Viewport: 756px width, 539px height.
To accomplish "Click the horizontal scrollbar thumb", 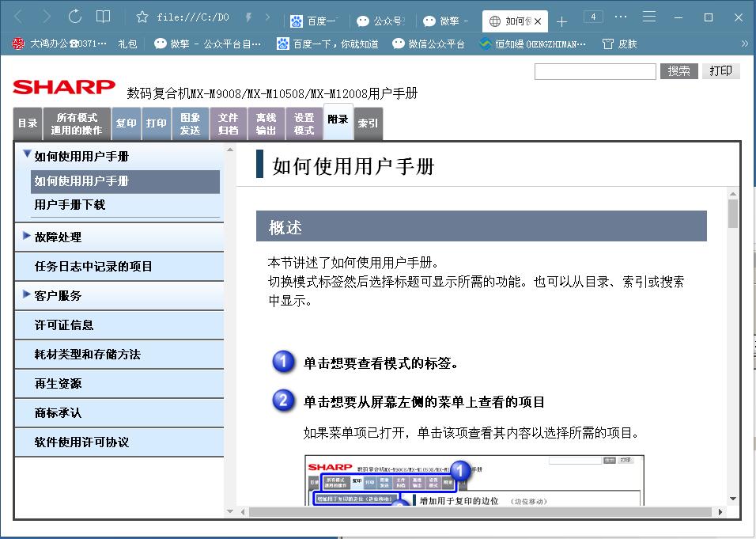I will tap(480, 511).
